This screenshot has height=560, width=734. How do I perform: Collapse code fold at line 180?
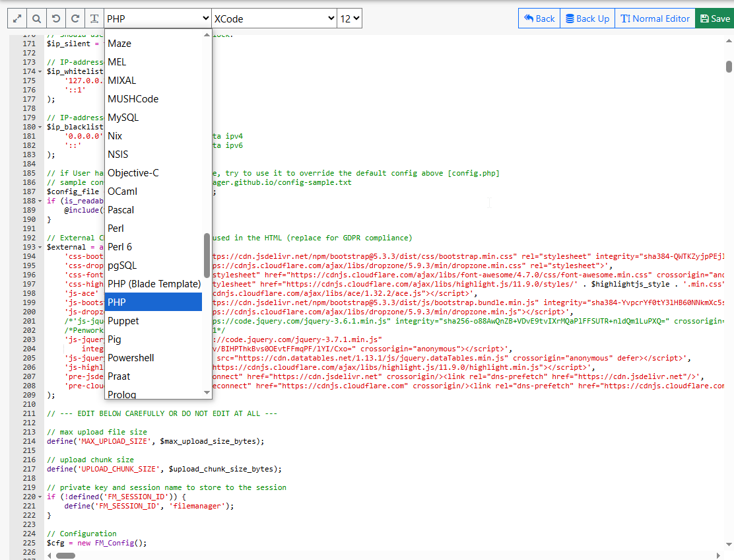tap(40, 127)
